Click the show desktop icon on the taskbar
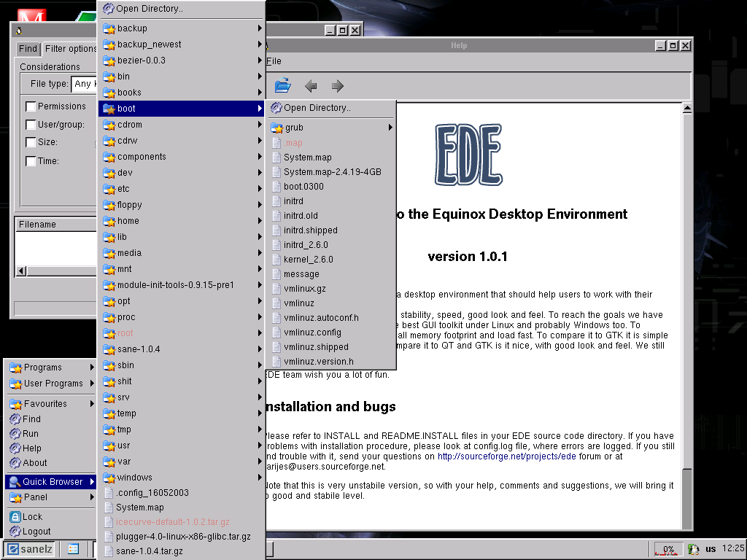The width and height of the screenshot is (747, 560). coord(74,549)
